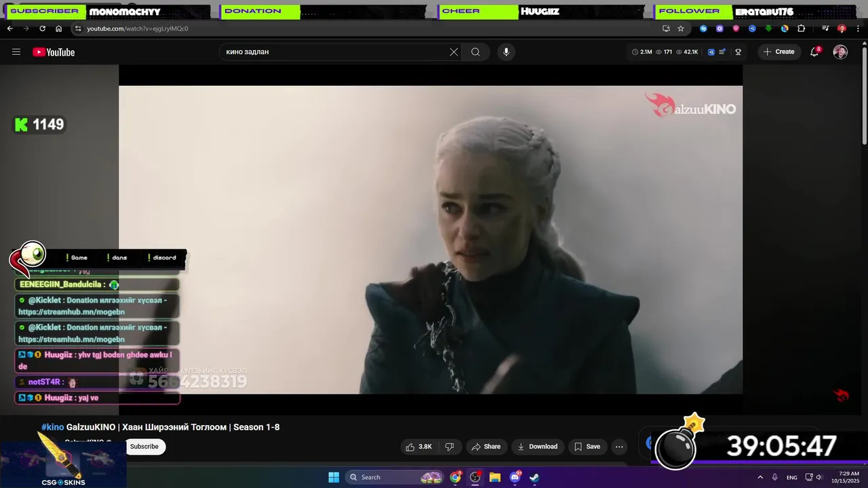Go to YouTube home via logo
This screenshot has height=488, width=868.
tap(54, 52)
